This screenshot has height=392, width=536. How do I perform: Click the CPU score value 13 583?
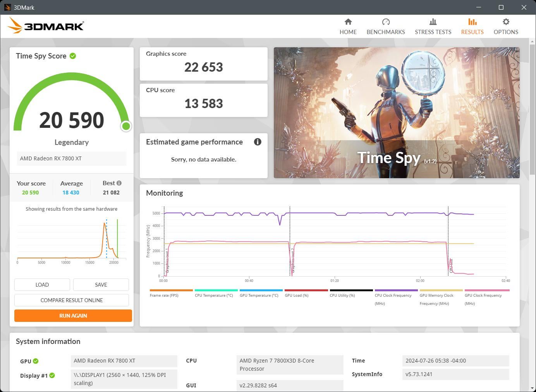(x=204, y=104)
